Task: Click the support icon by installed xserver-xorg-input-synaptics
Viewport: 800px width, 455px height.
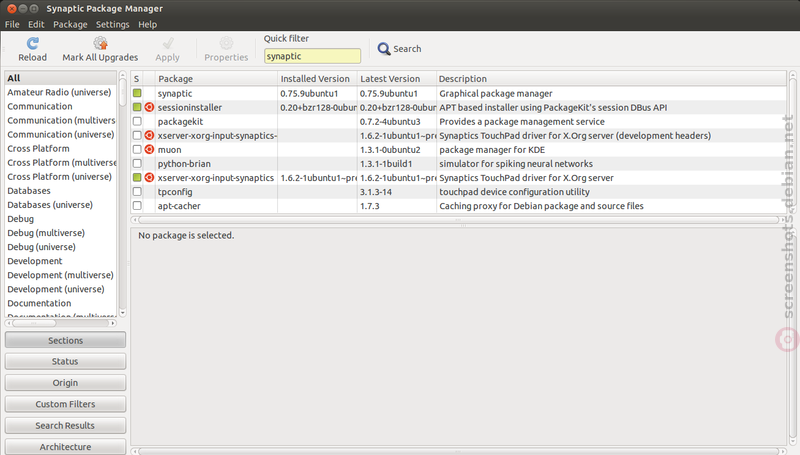Action: tap(149, 178)
